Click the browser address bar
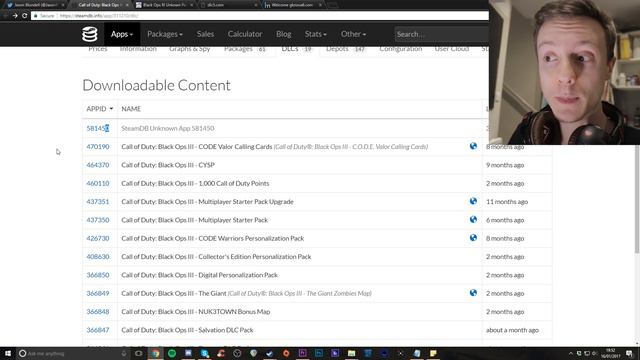The image size is (640, 360). point(260,16)
